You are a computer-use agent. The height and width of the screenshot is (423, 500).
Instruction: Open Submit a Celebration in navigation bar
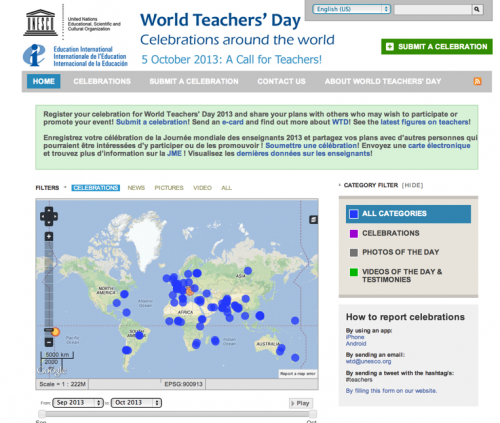(x=194, y=81)
